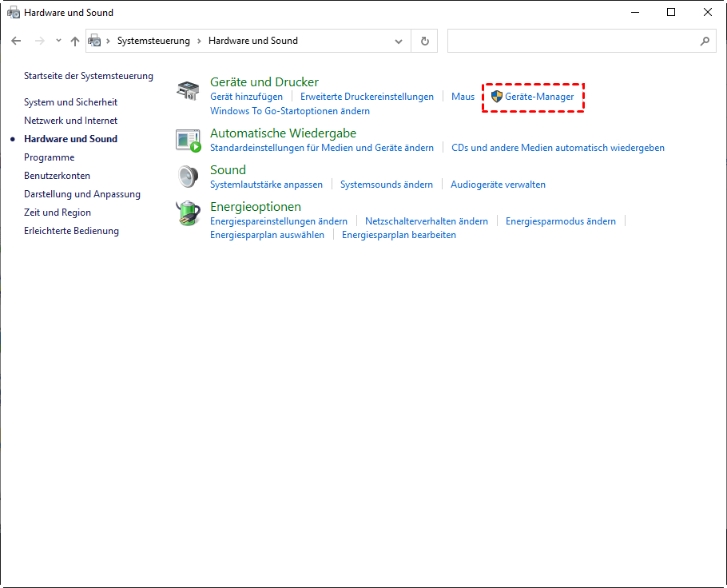This screenshot has width=727, height=588.
Task: Click Standardeinstellungen für Medien und Geräte ändern
Action: [x=322, y=148]
